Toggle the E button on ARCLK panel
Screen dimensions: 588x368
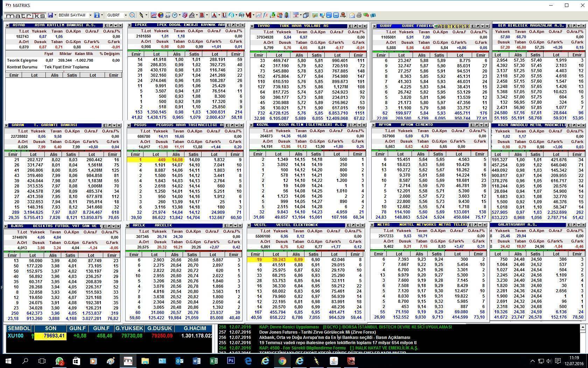226,226
